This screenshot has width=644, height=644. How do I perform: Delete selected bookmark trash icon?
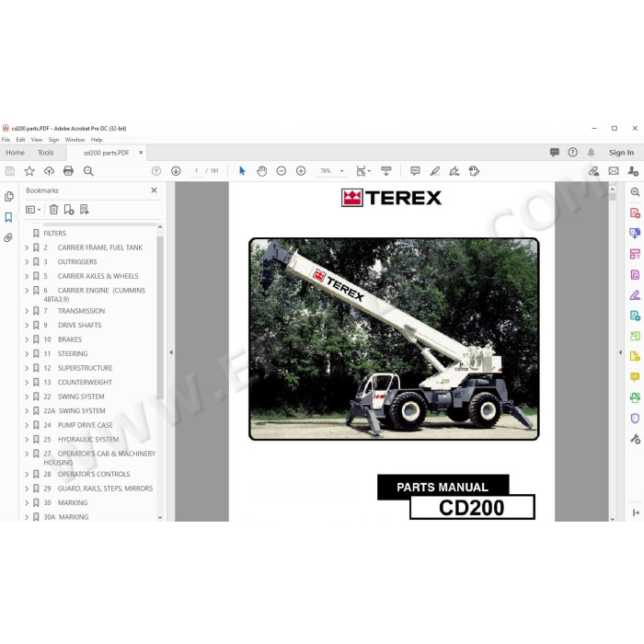click(x=53, y=210)
